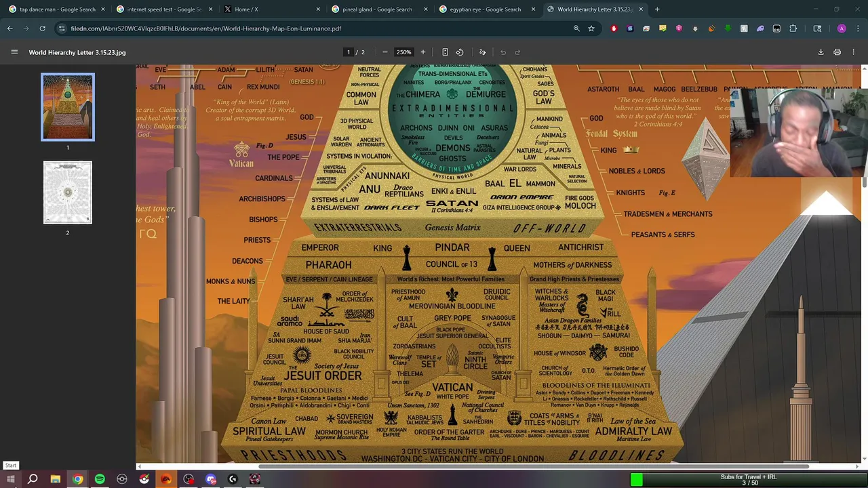Click the browser zoom magnifier icon
The image size is (868, 488).
576,28
